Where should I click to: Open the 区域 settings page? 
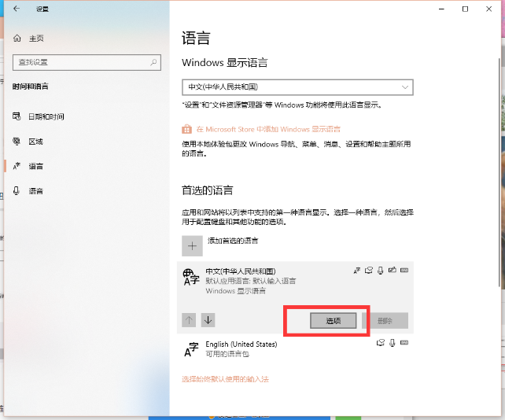[35, 142]
